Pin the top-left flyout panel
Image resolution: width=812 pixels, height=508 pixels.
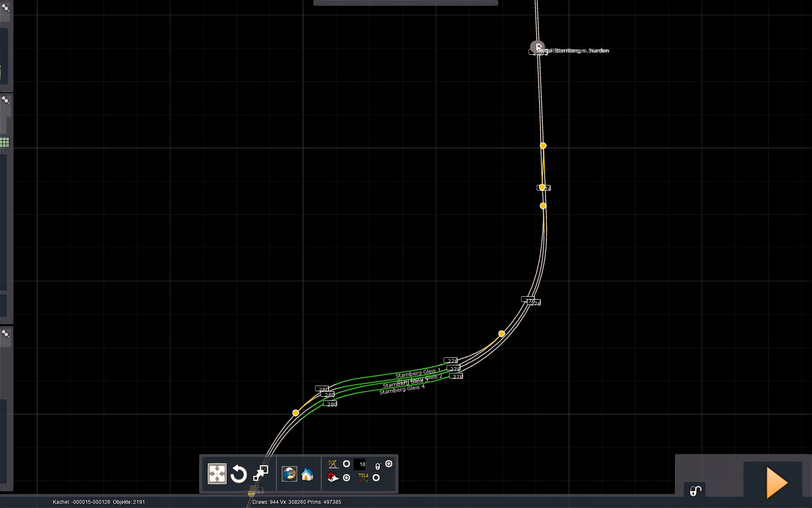pos(5,8)
